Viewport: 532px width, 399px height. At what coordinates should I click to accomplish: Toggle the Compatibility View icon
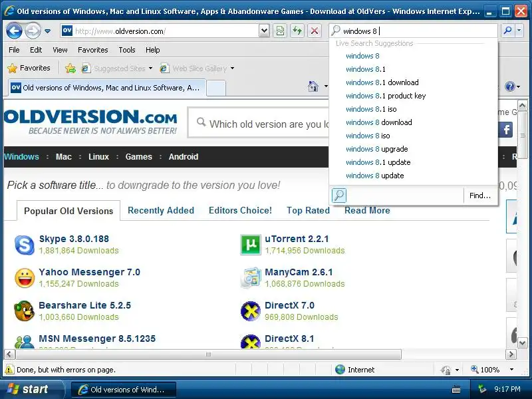coord(280,31)
